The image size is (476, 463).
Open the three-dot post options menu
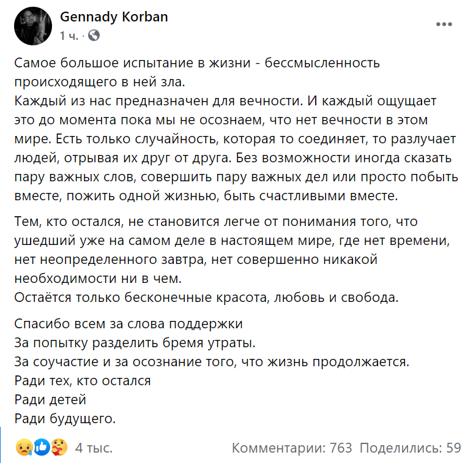[x=445, y=24]
